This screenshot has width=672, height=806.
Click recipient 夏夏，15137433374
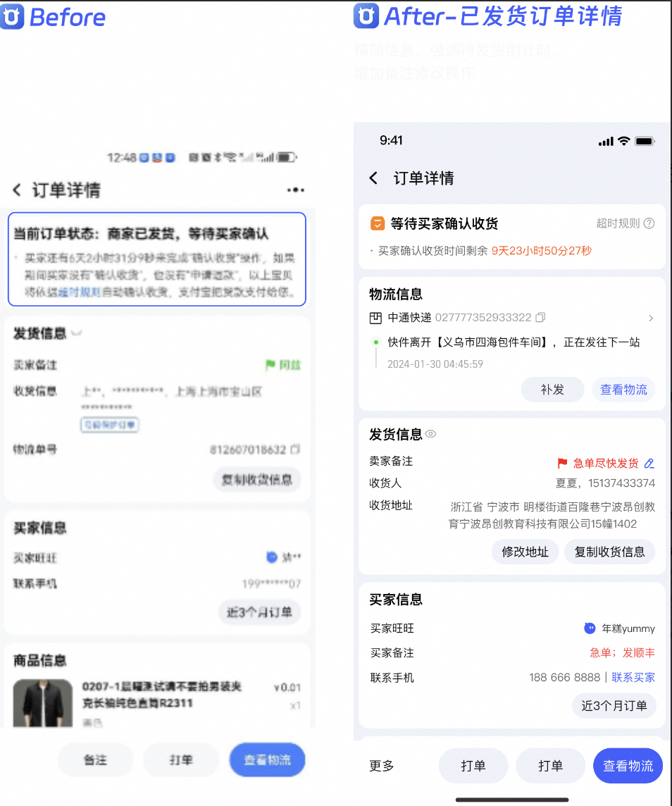click(605, 483)
